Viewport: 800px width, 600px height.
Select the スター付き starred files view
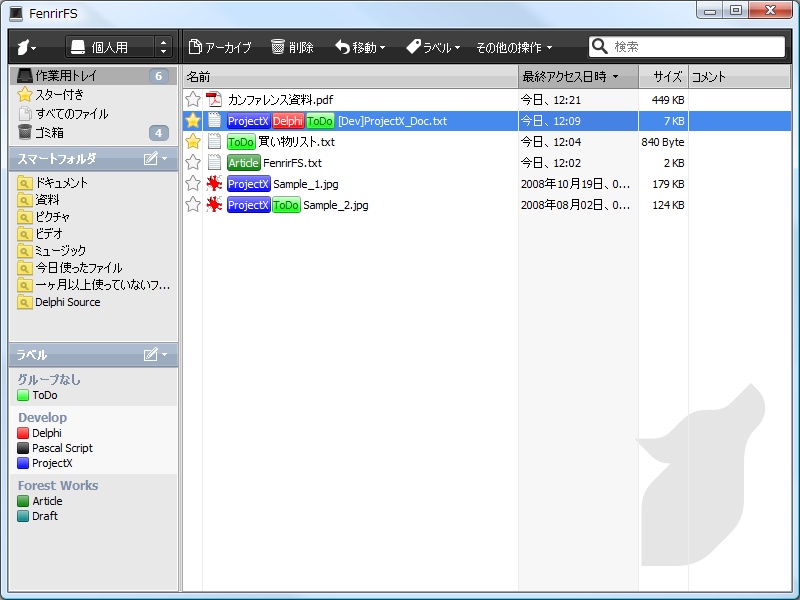pos(58,94)
